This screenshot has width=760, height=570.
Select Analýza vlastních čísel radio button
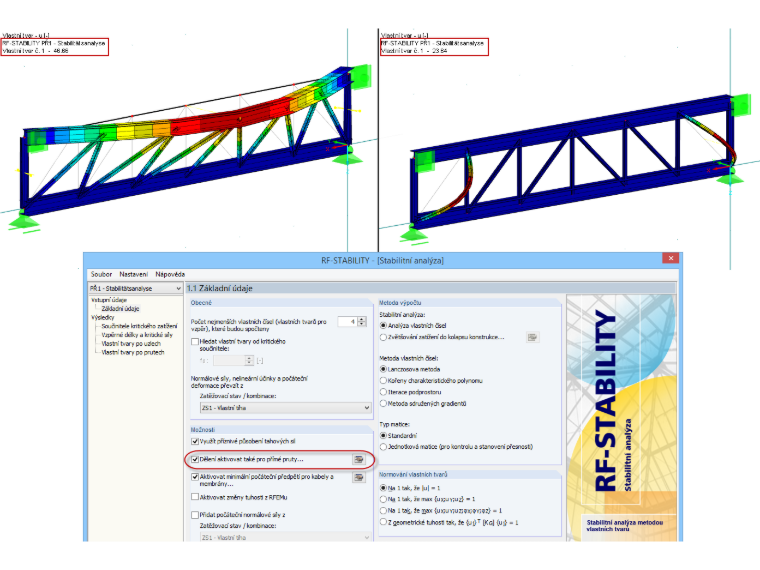click(383, 326)
